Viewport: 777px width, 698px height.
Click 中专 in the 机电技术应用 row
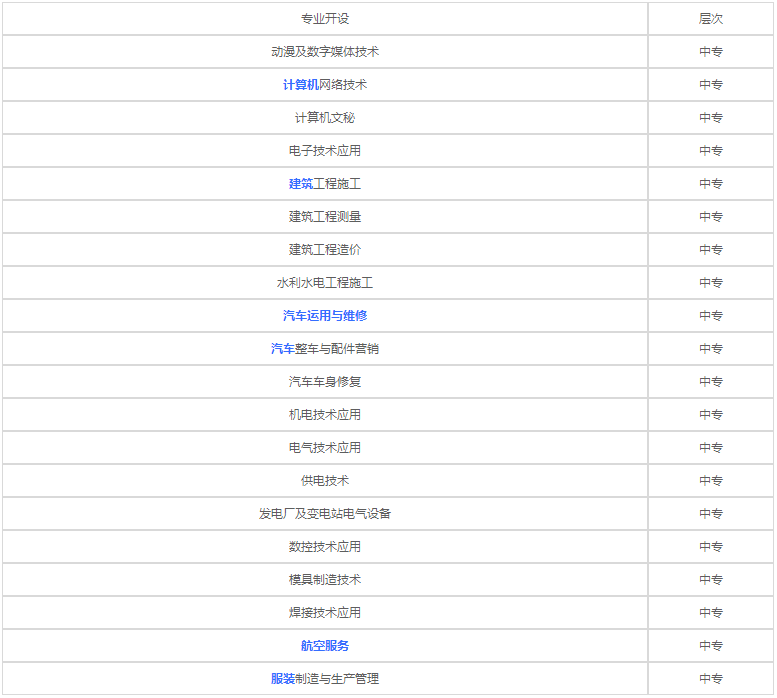click(x=711, y=415)
